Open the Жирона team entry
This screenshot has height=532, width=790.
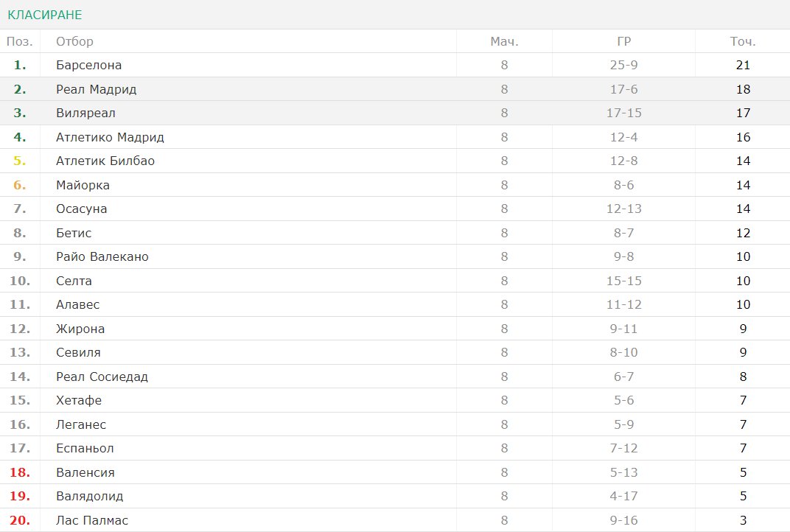pyautogui.click(x=80, y=329)
